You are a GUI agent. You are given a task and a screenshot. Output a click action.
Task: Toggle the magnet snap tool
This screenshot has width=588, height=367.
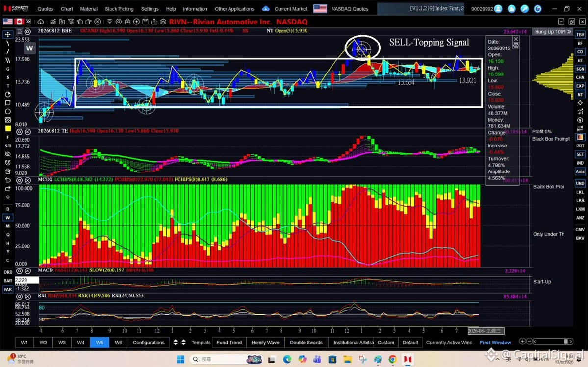[x=7, y=163]
